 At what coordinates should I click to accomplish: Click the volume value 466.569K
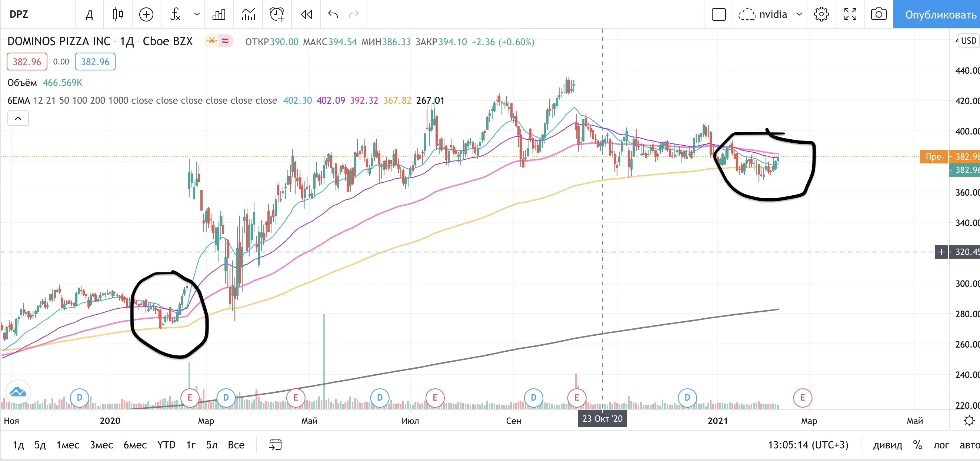[62, 83]
